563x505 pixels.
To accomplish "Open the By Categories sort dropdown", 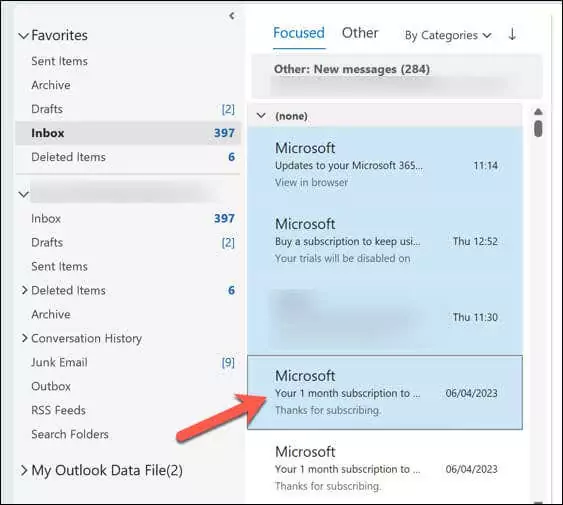I will pyautogui.click(x=448, y=35).
